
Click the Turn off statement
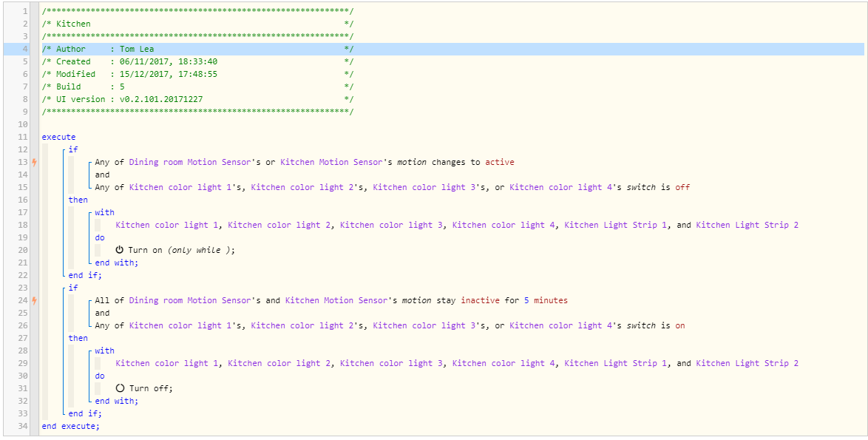point(144,388)
